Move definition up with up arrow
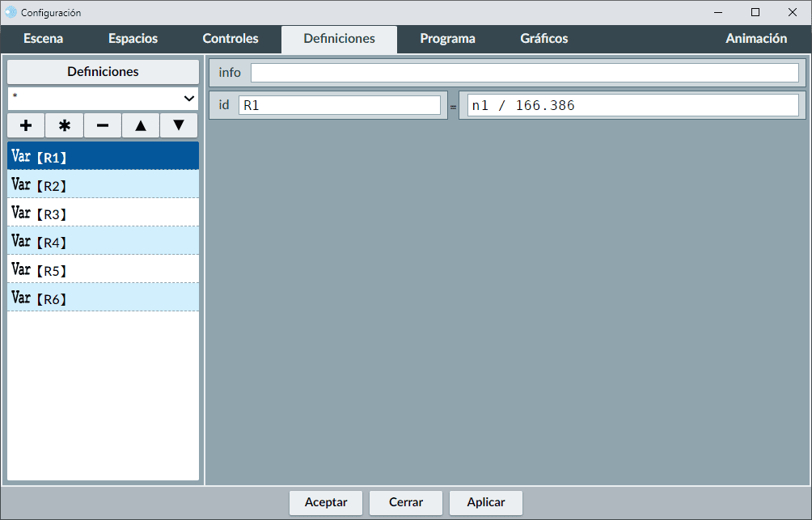The width and height of the screenshot is (812, 520). [x=141, y=125]
